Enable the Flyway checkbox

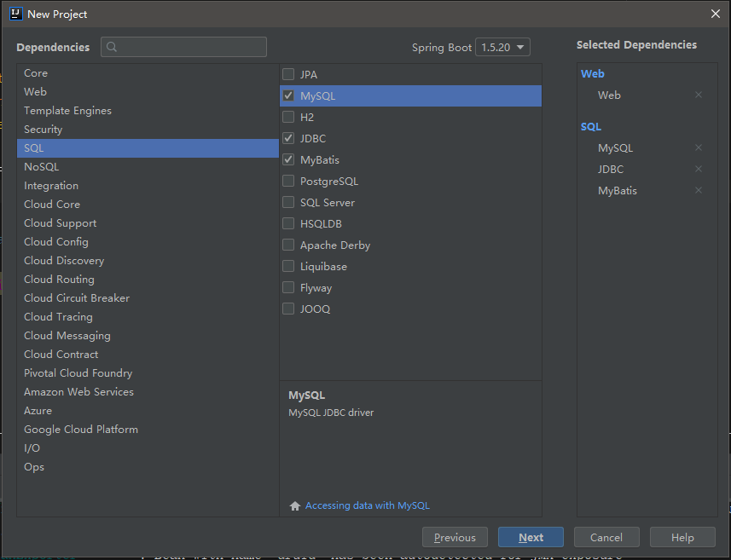pyautogui.click(x=288, y=287)
